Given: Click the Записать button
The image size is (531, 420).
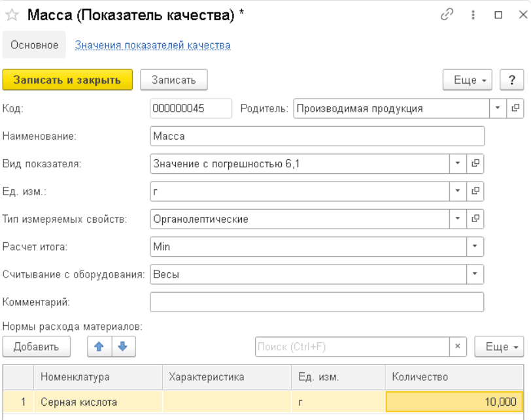Looking at the screenshot, I should coord(174,80).
